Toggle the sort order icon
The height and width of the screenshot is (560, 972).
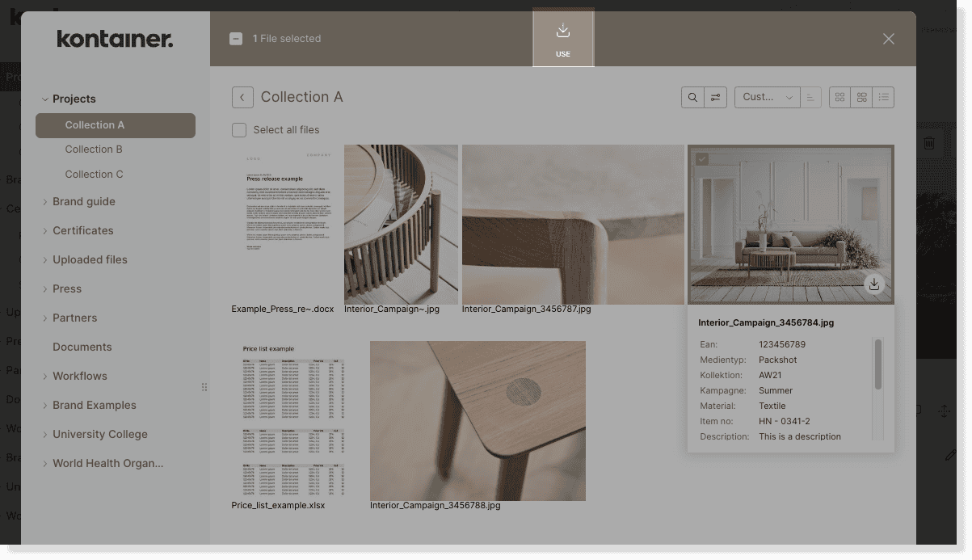click(x=810, y=97)
